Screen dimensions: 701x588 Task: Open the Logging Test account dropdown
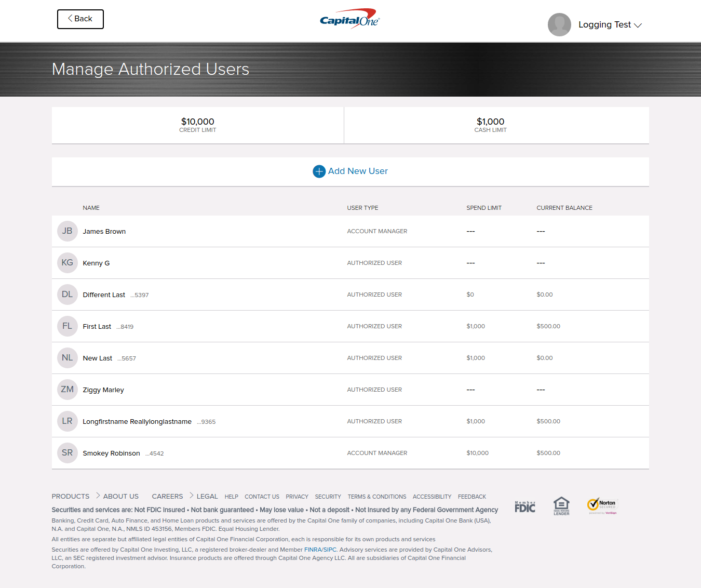pos(610,25)
